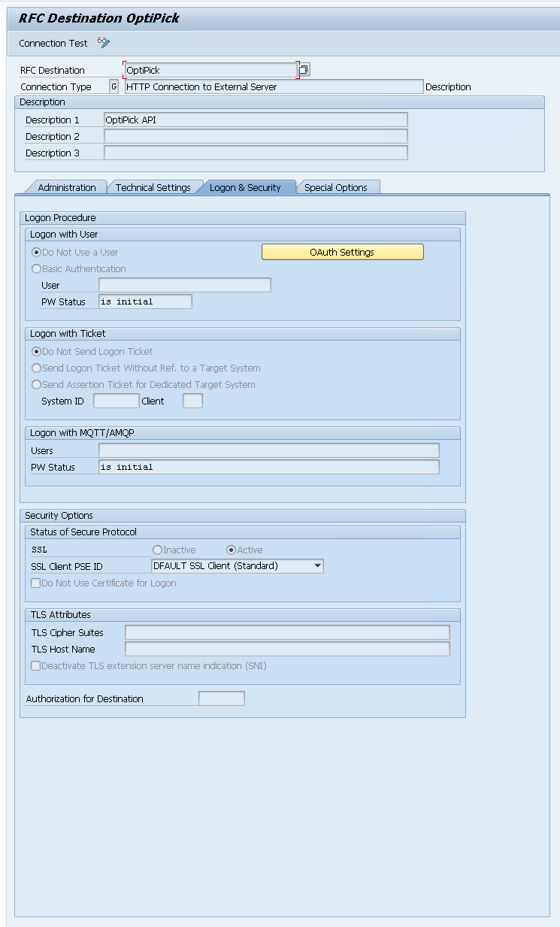Check Deactivate TLS extension SNI checkbox
The width and height of the screenshot is (560, 927).
coord(35,666)
